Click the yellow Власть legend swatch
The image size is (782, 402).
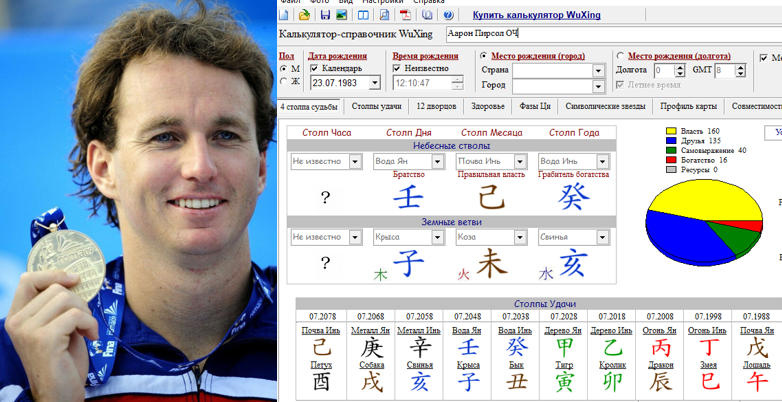pyautogui.click(x=671, y=131)
